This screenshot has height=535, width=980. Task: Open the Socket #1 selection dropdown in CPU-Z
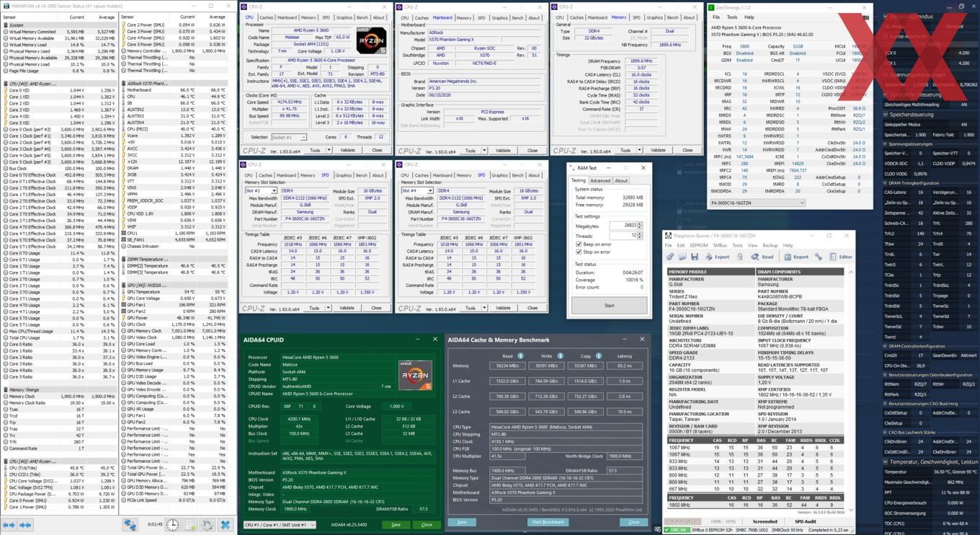click(x=288, y=137)
